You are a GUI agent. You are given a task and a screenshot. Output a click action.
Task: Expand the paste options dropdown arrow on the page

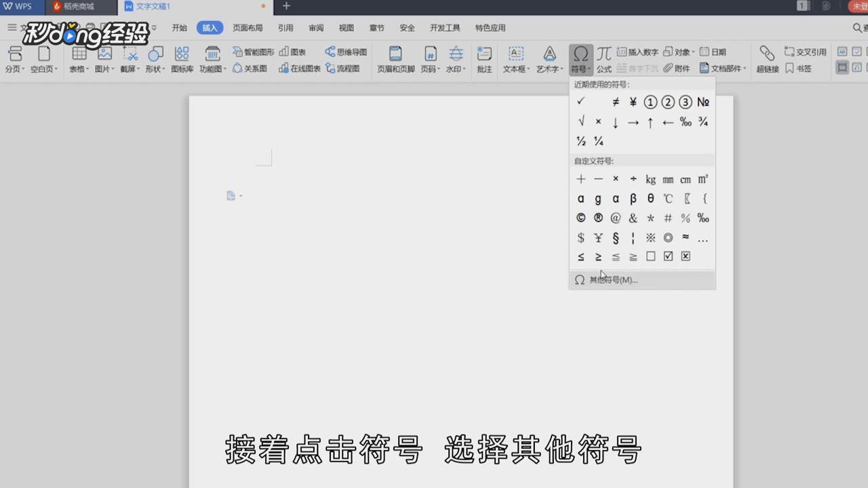(241, 196)
